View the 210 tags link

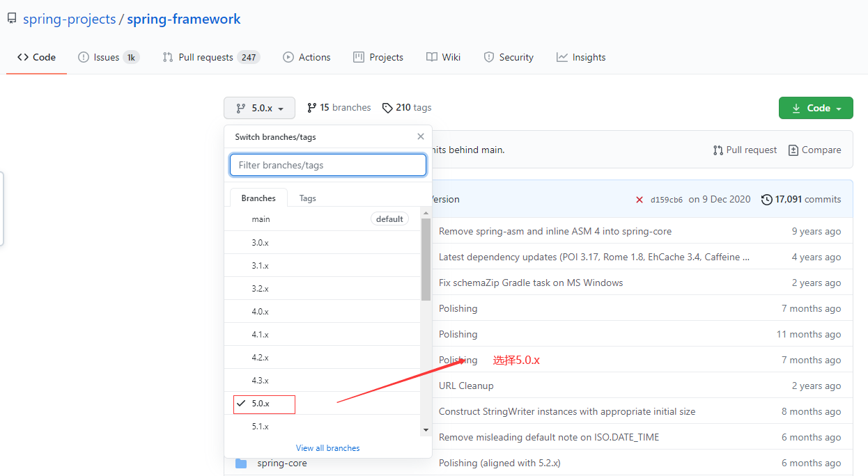point(407,107)
